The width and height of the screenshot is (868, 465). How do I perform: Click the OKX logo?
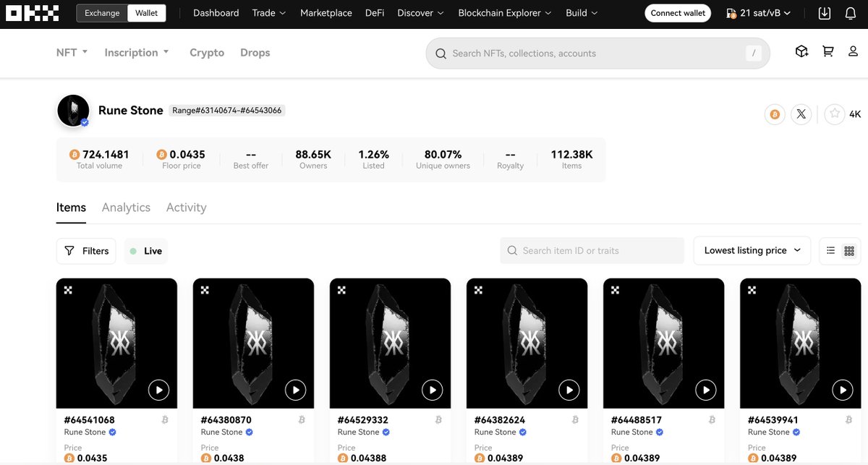(x=33, y=13)
